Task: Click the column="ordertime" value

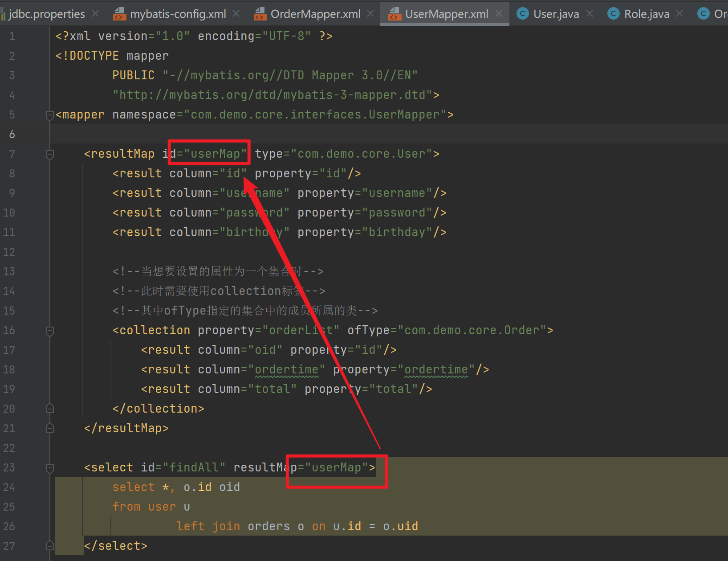Action: pyautogui.click(x=287, y=369)
